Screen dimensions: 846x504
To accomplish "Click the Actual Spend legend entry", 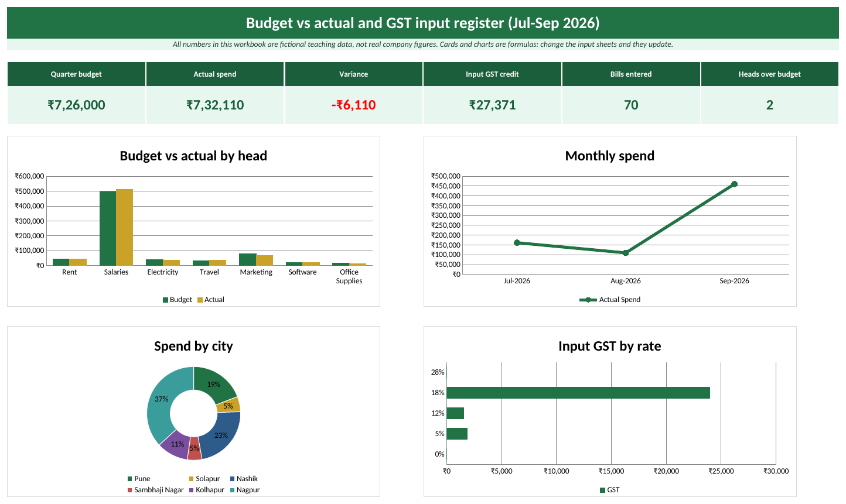I will click(610, 300).
